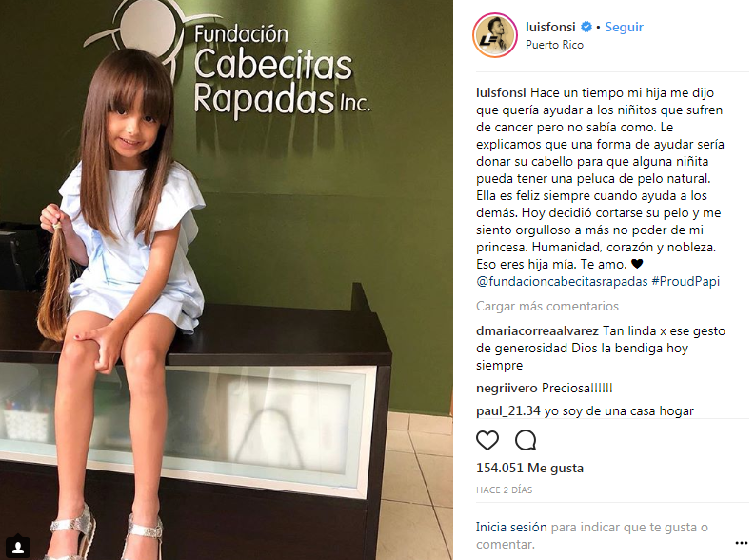This screenshot has height=560, width=755.
Task: Open luisfonsi's round profile picture
Action: click(x=494, y=35)
